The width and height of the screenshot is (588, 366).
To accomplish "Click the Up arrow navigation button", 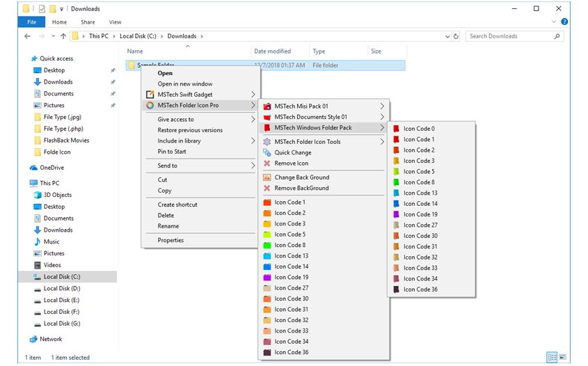I will (64, 36).
